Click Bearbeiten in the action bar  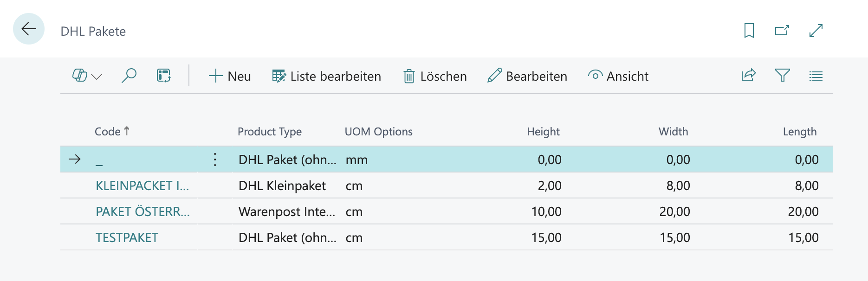click(527, 76)
